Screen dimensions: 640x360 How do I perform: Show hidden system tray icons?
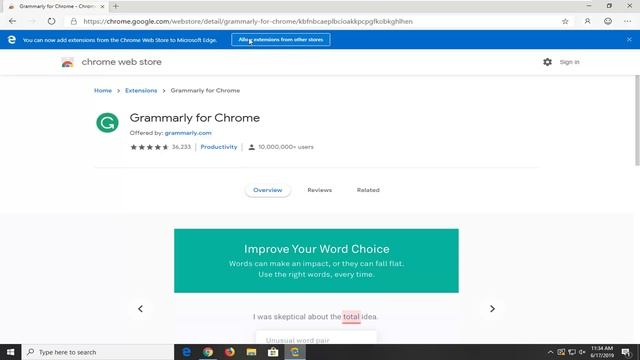550,352
